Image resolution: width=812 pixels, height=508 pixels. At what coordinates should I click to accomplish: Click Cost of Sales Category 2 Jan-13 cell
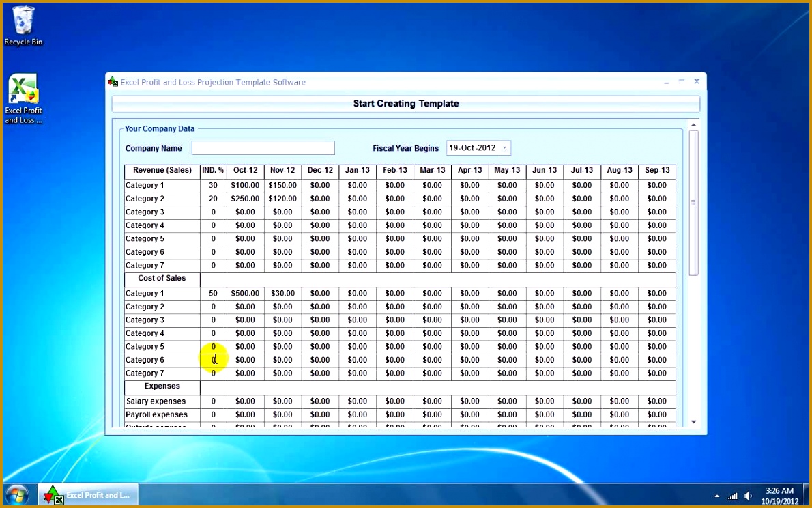(x=358, y=307)
